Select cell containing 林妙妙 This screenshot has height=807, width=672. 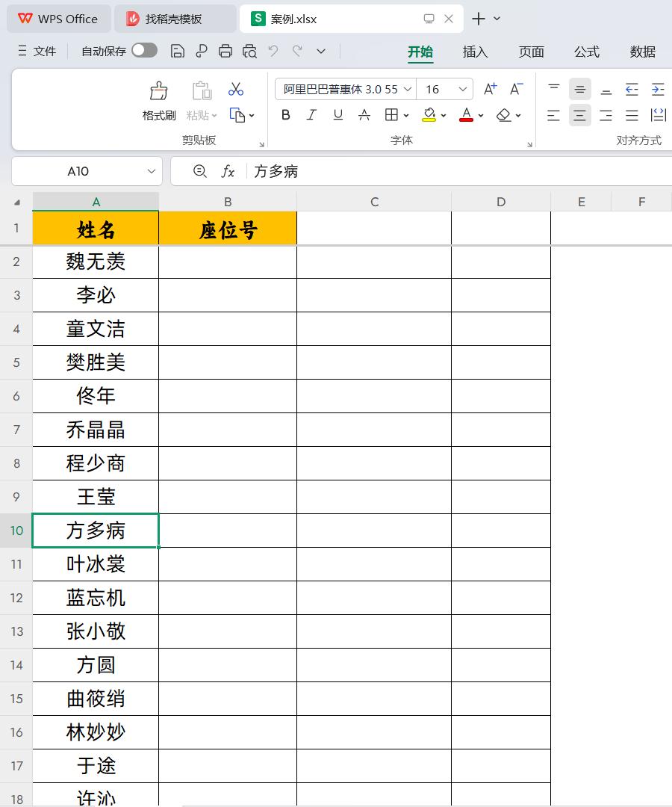coord(96,732)
